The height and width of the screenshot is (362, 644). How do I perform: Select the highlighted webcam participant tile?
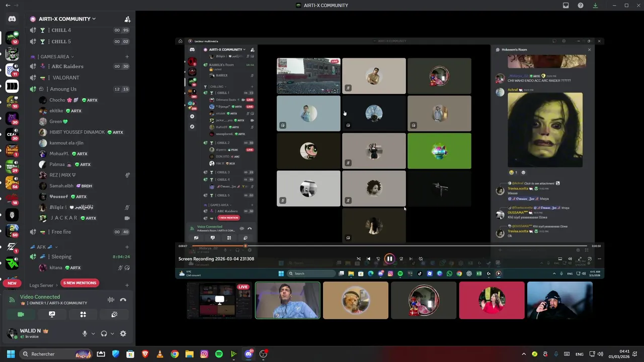(x=287, y=301)
